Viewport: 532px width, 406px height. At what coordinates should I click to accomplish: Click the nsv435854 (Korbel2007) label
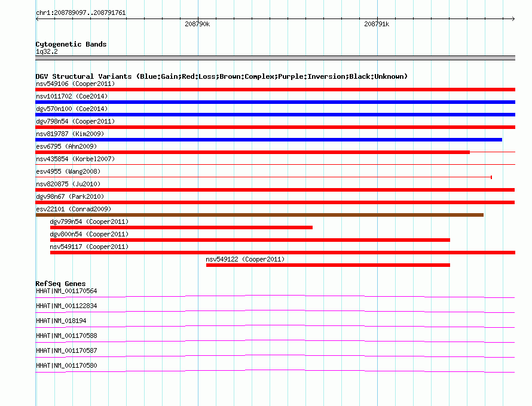[75, 159]
